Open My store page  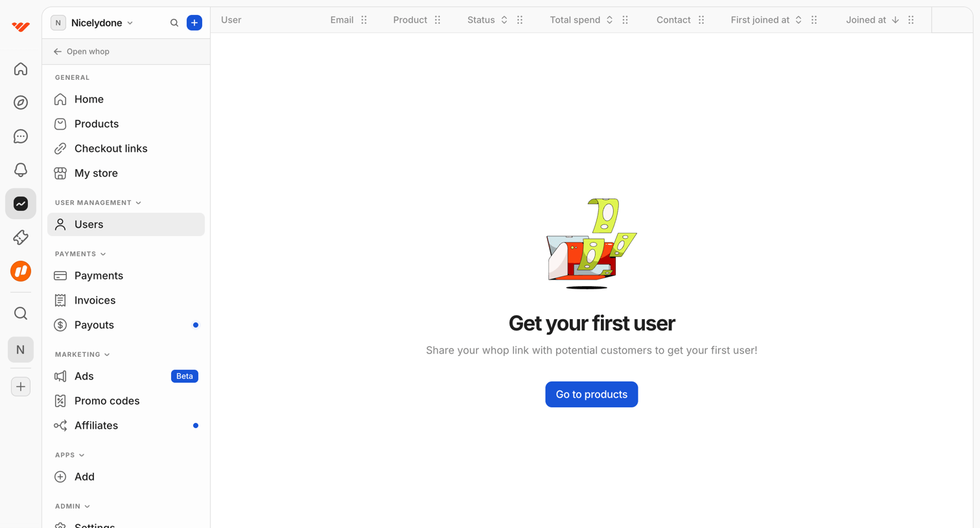[x=126, y=173]
